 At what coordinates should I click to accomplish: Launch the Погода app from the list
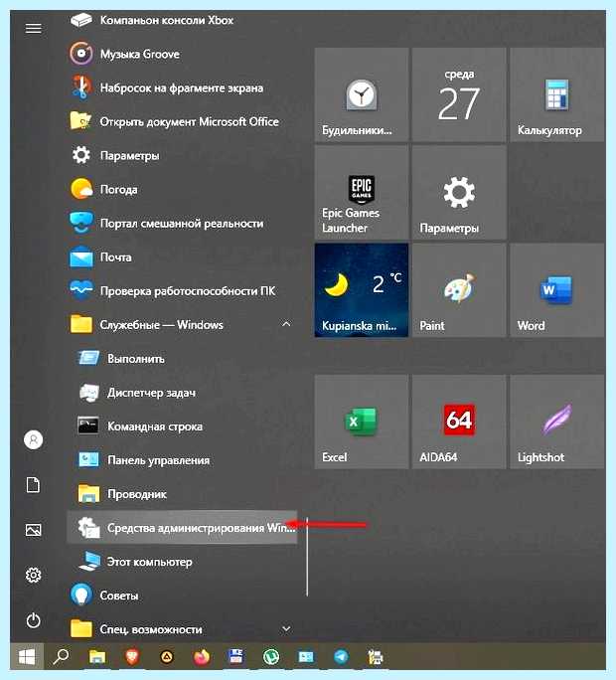182,189
